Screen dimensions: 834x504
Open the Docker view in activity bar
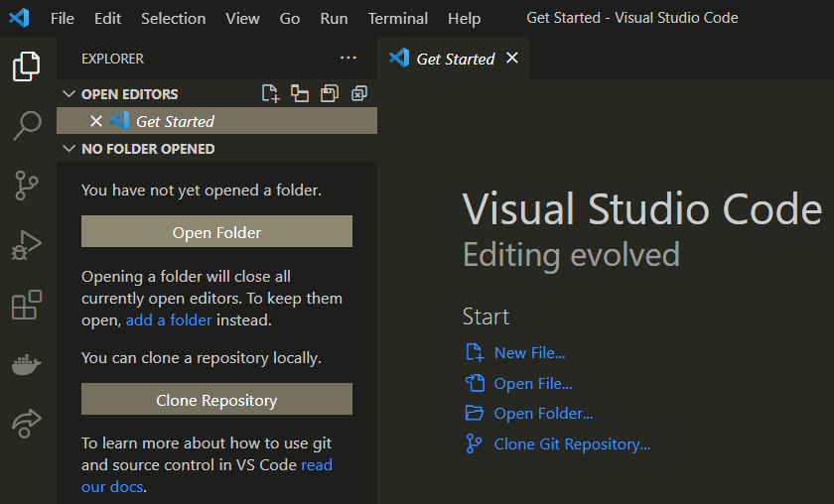pyautogui.click(x=27, y=364)
